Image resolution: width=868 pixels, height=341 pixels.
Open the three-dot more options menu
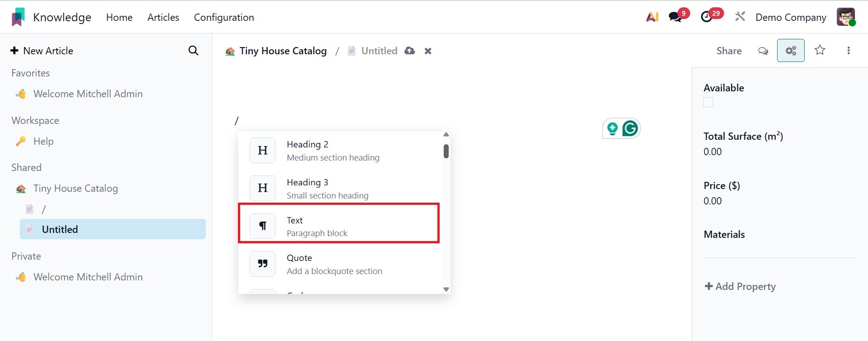848,51
